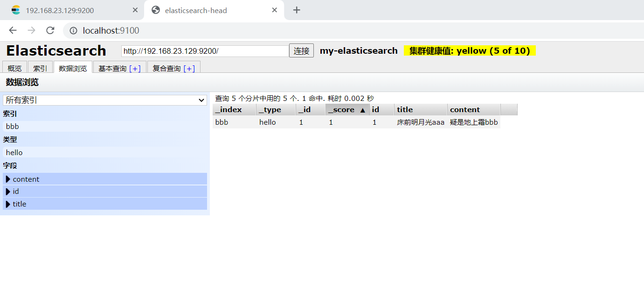Expand the title field filter
Viewport: 644px width, 284px height.
coord(105,204)
